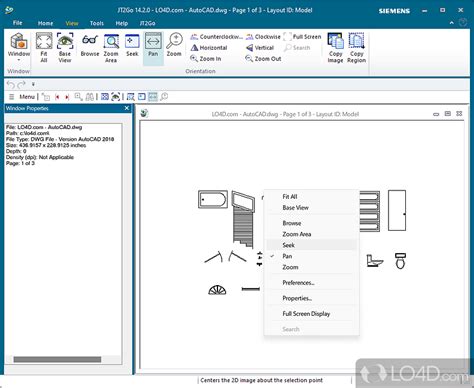Screen dimensions: 474x388
Task: Select the Browse glasses tool
Action: (x=90, y=45)
